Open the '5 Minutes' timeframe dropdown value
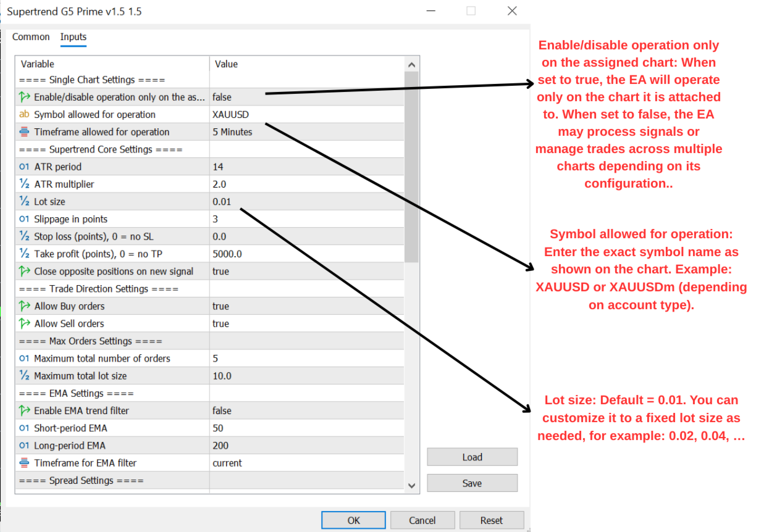 coord(307,131)
